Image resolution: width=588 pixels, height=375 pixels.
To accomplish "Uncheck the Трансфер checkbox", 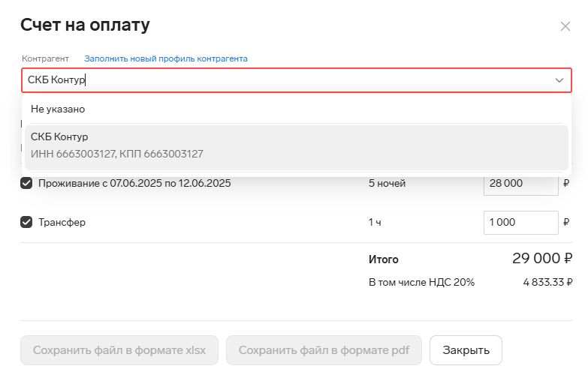I will click(x=26, y=222).
